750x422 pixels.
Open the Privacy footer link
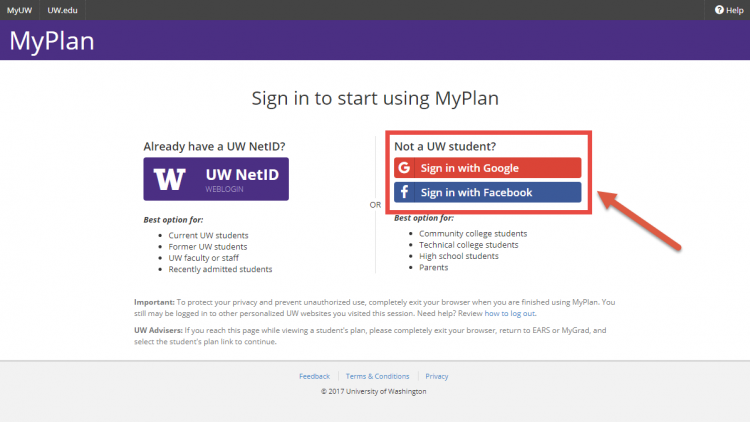pyautogui.click(x=437, y=376)
